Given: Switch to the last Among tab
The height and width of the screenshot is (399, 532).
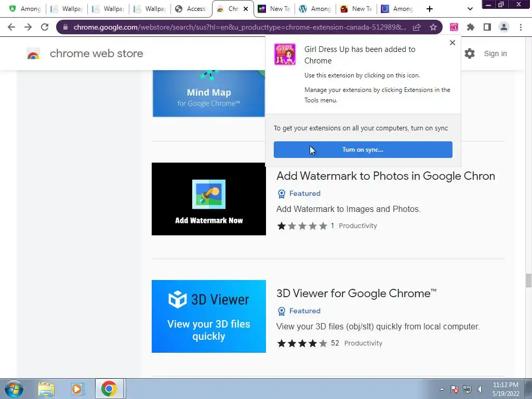Looking at the screenshot, I should tap(397, 9).
